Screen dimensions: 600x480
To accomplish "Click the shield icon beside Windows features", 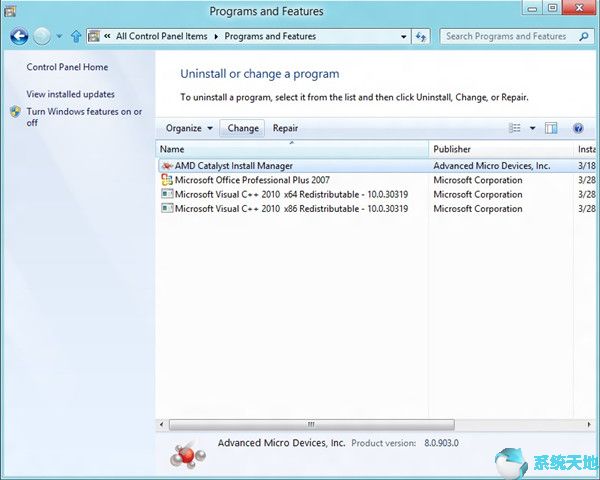I will pyautogui.click(x=15, y=112).
